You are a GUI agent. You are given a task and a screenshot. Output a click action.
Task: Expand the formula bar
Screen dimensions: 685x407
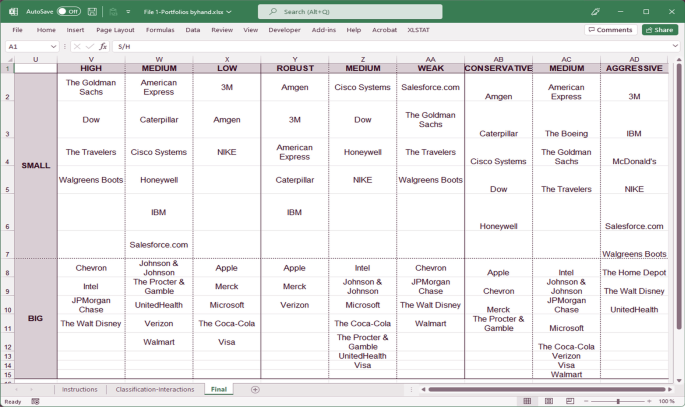click(x=677, y=46)
